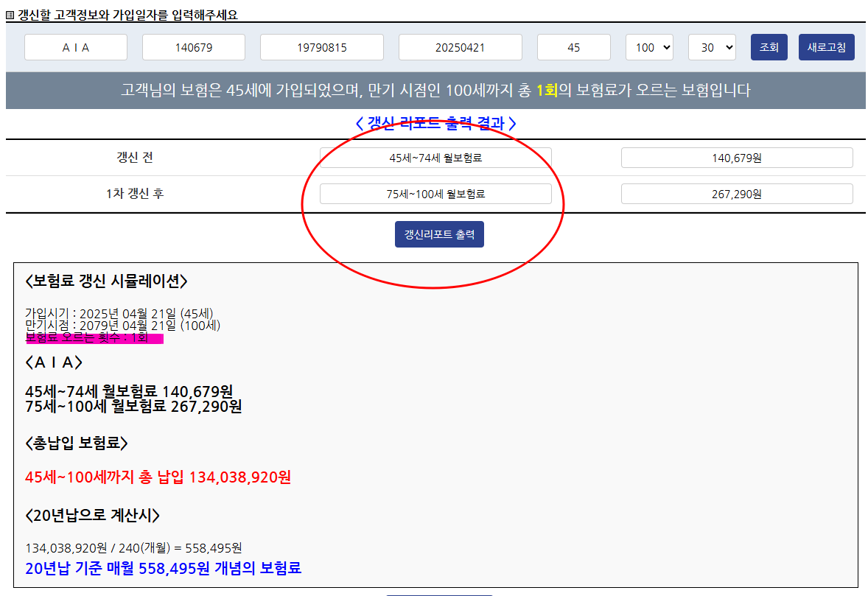The width and height of the screenshot is (868, 596).
Task: Select the 140,679원 amount field
Action: [736, 157]
